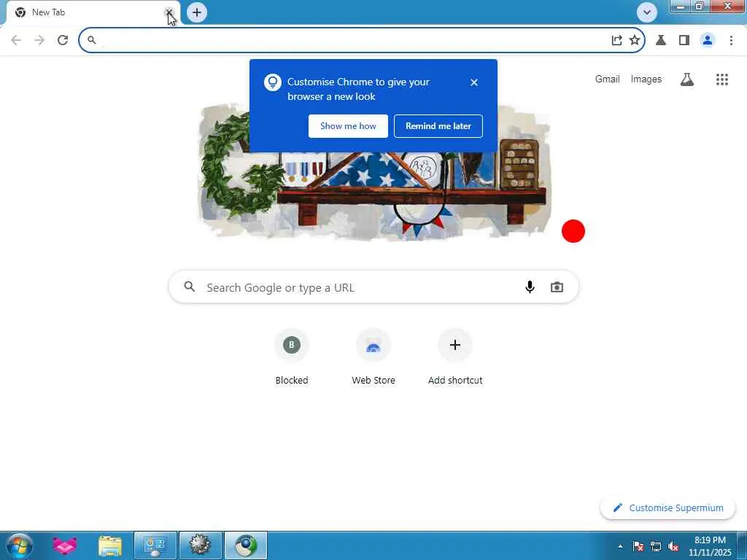Click the Supermium browser taskbar icon

[246, 545]
